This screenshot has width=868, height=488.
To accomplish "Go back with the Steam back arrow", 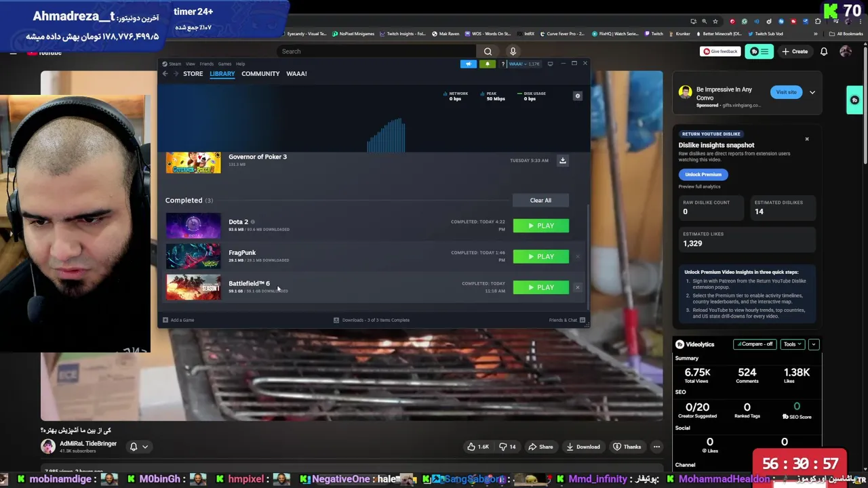I will click(165, 73).
